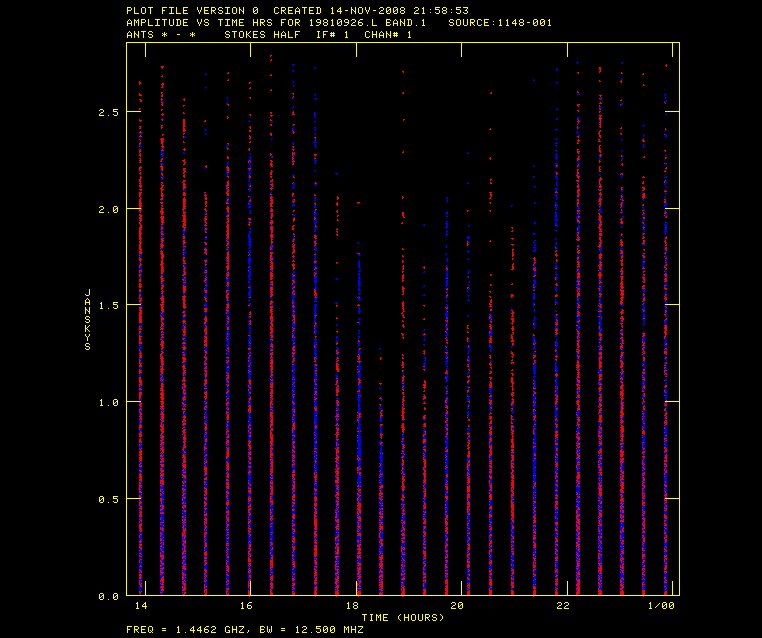Click the 'JANSKYS' y-axis label
762x638 pixels.
tap(88, 322)
